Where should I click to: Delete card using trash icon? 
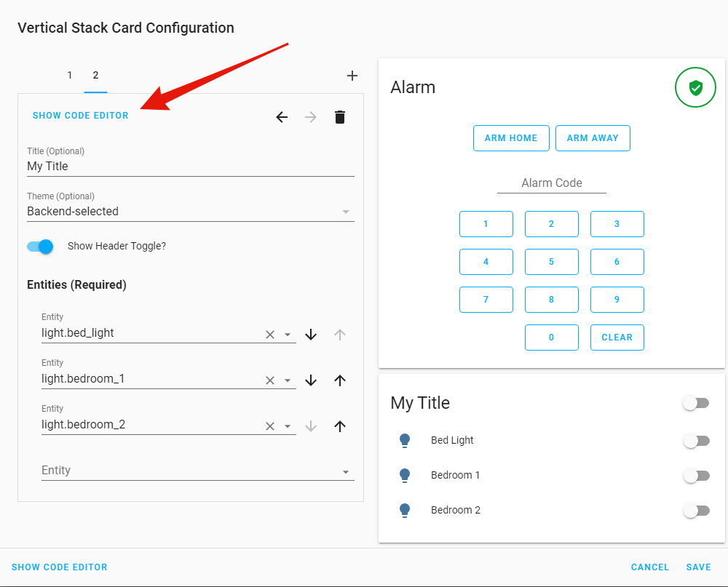[340, 117]
